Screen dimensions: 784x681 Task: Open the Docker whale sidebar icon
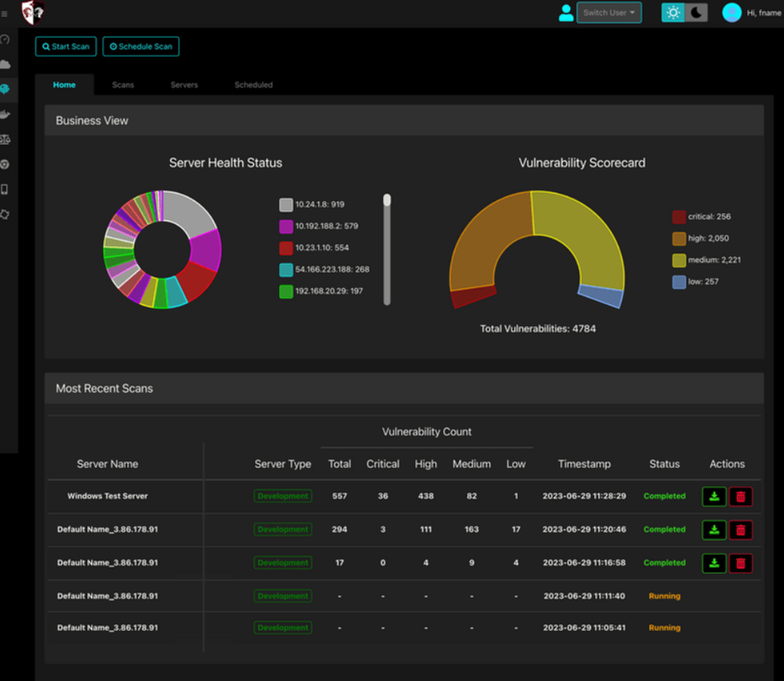5,114
